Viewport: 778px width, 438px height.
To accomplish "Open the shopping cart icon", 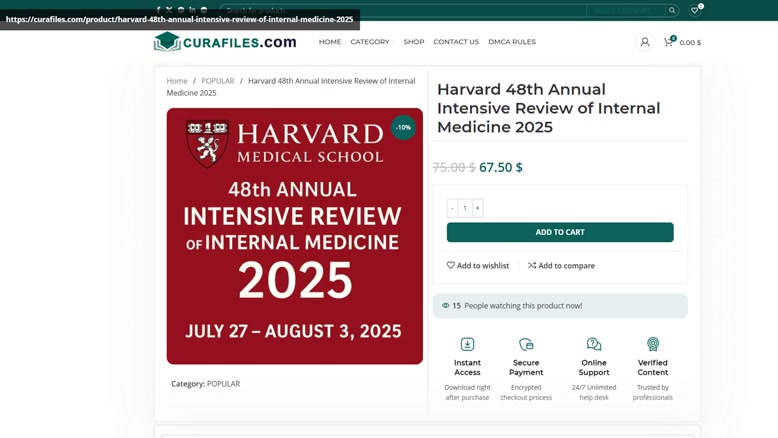I will pos(669,42).
